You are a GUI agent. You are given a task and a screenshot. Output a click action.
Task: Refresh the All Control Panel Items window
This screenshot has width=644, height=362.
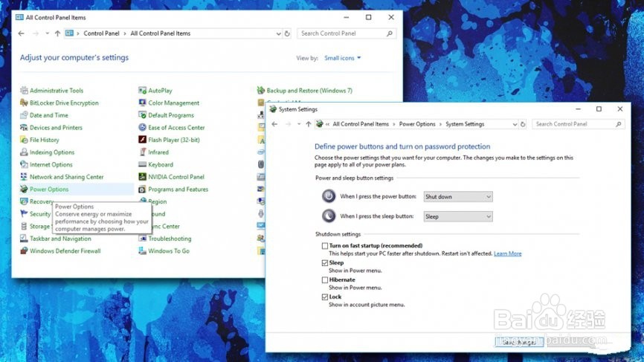click(x=288, y=33)
